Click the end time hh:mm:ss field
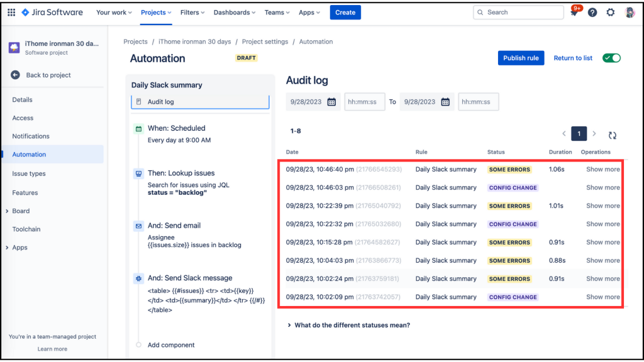 coord(478,102)
